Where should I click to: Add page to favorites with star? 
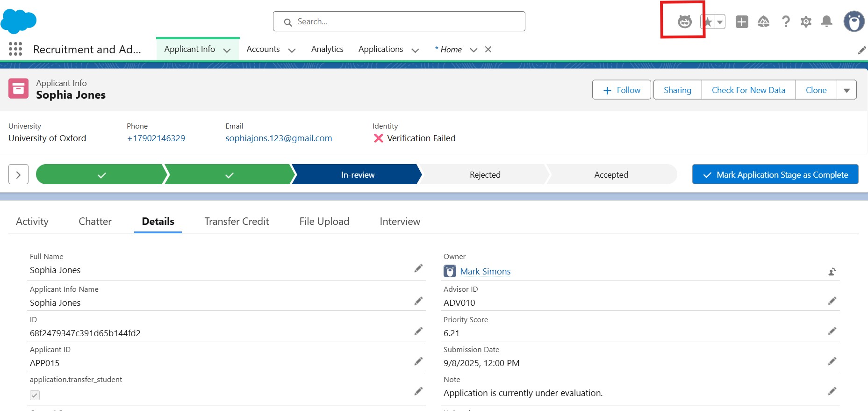point(708,22)
